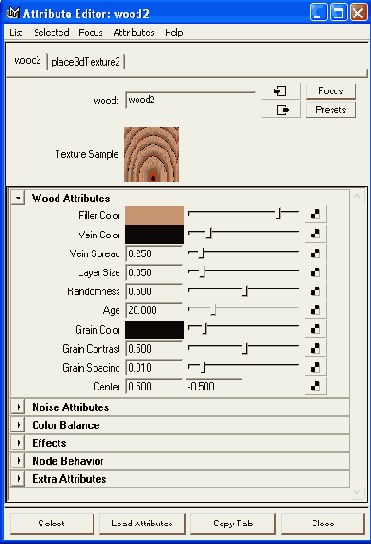Image resolution: width=371 pixels, height=544 pixels.
Task: Click the first Center value field
Action: click(x=154, y=386)
